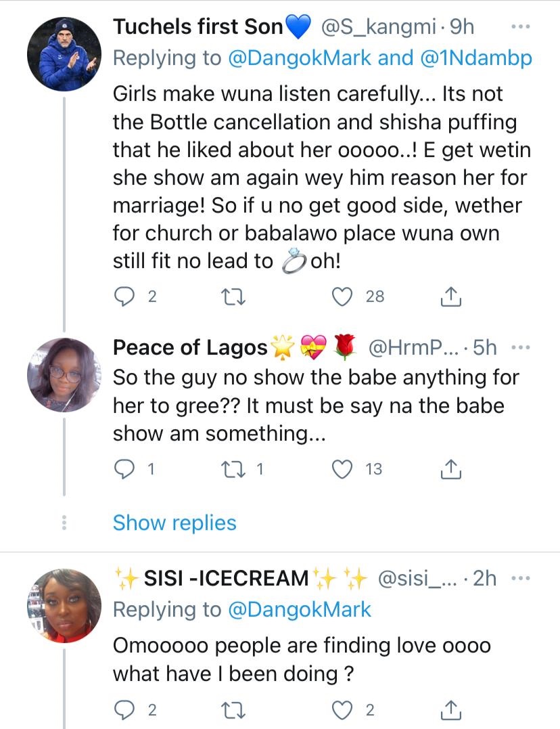Open more options on Peace of Lagos tweet
Screen dimensions: 560x729
(519, 348)
